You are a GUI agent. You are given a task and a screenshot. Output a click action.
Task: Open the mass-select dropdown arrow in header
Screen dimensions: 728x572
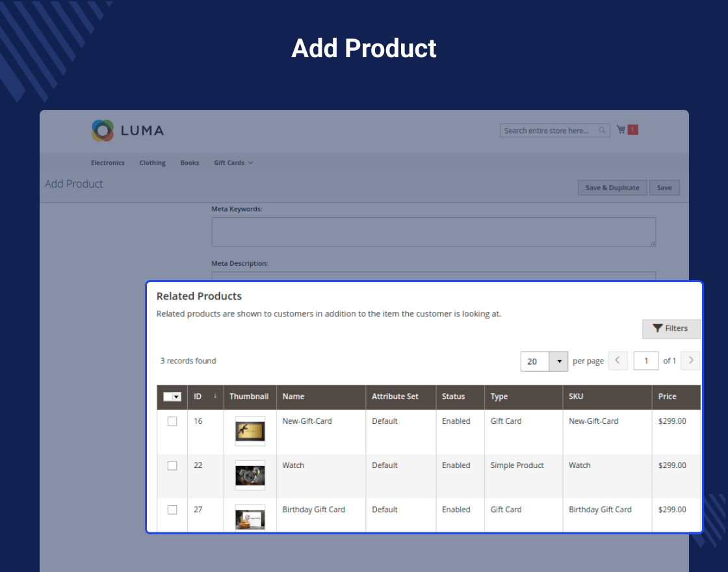(x=176, y=396)
